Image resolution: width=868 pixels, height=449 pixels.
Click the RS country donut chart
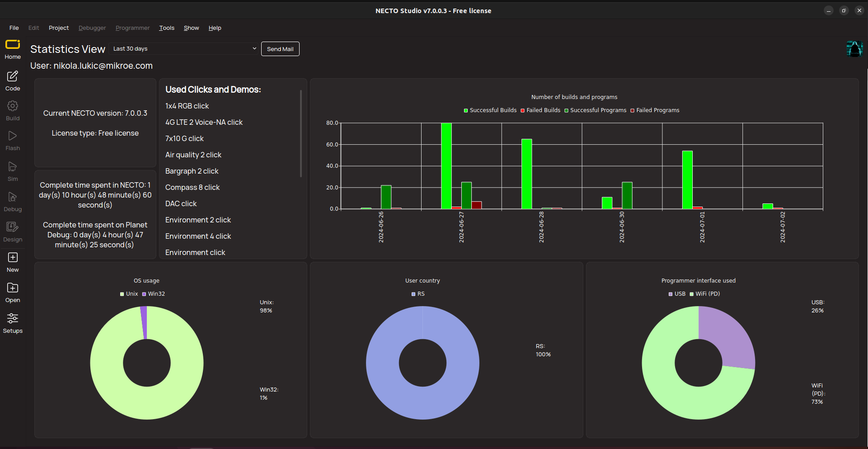point(422,402)
